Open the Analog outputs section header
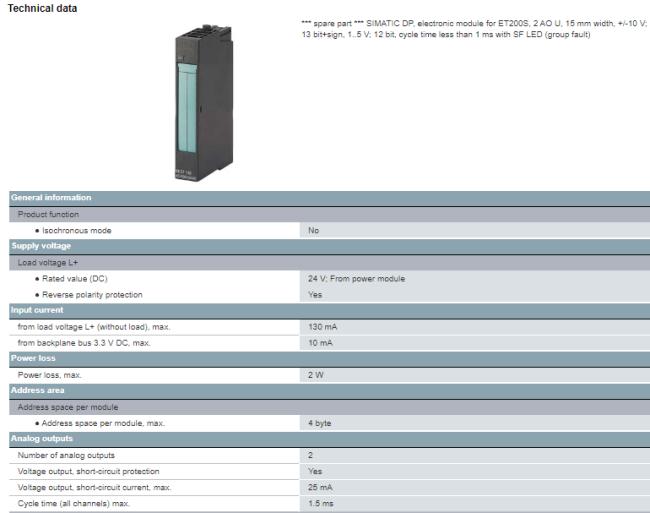This screenshot has height=513, width=650. (44, 438)
